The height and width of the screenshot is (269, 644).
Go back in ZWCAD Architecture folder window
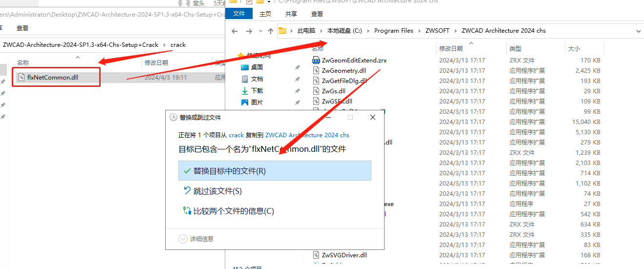click(235, 31)
